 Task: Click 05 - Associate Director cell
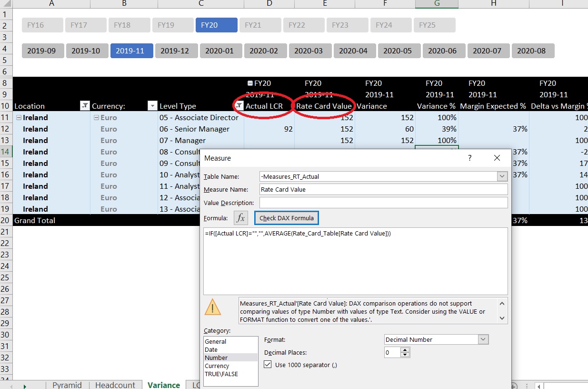(200, 117)
